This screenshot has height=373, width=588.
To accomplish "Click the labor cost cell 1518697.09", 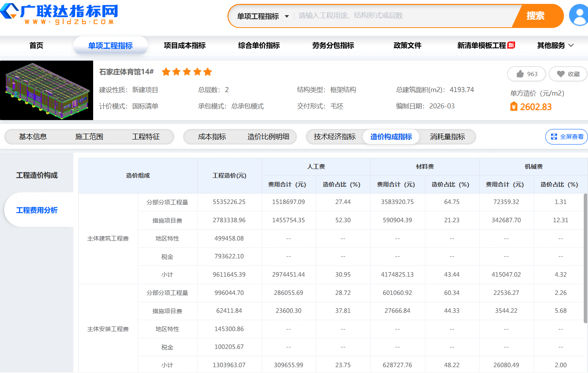I will coord(289,202).
